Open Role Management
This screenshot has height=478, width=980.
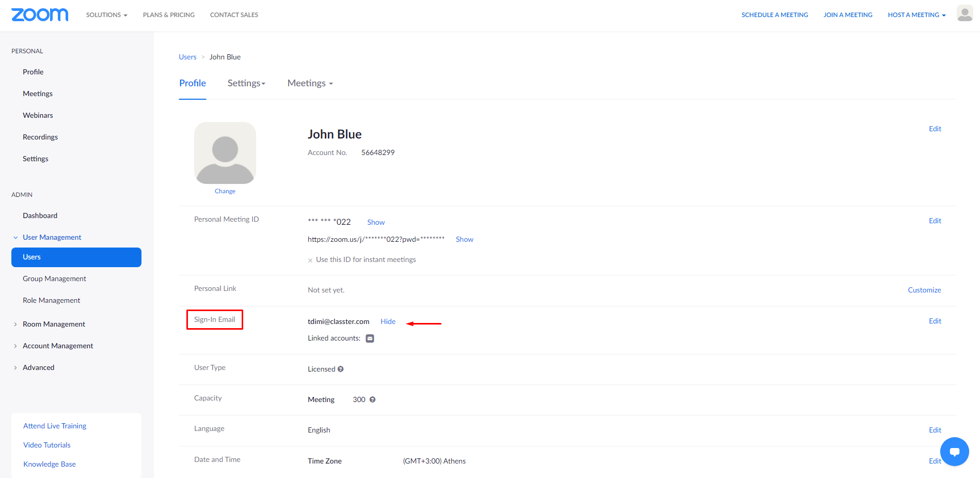(52, 300)
